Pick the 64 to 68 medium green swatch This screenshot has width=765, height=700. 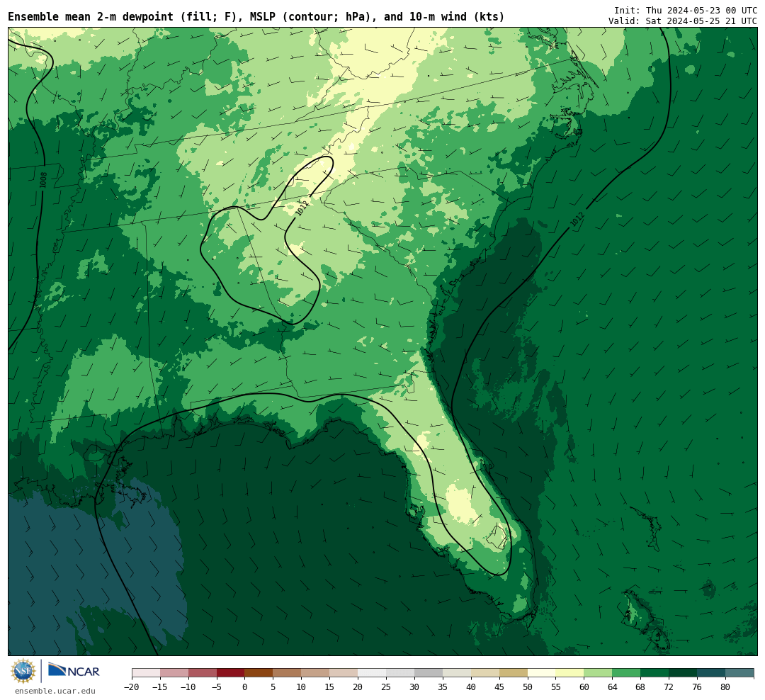point(627,673)
